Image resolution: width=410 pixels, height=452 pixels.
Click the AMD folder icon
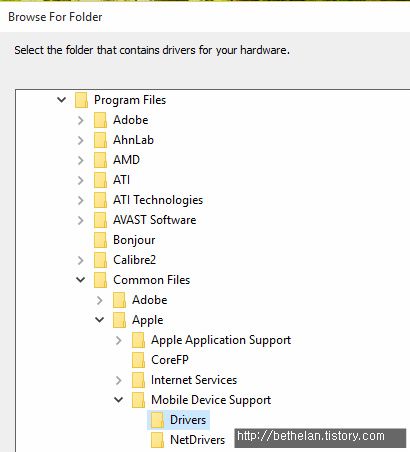[100, 160]
